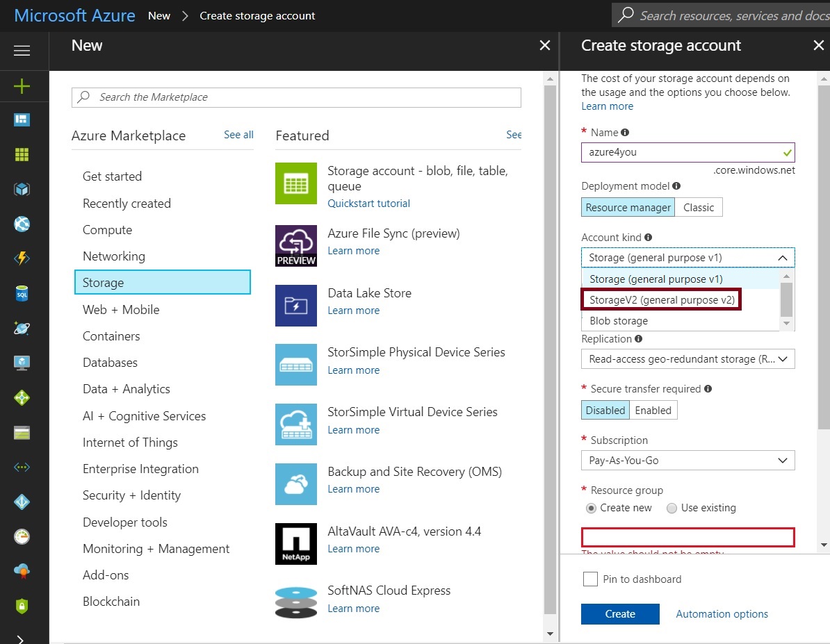Open Quickstart tutorial link
The height and width of the screenshot is (644, 830).
point(368,203)
